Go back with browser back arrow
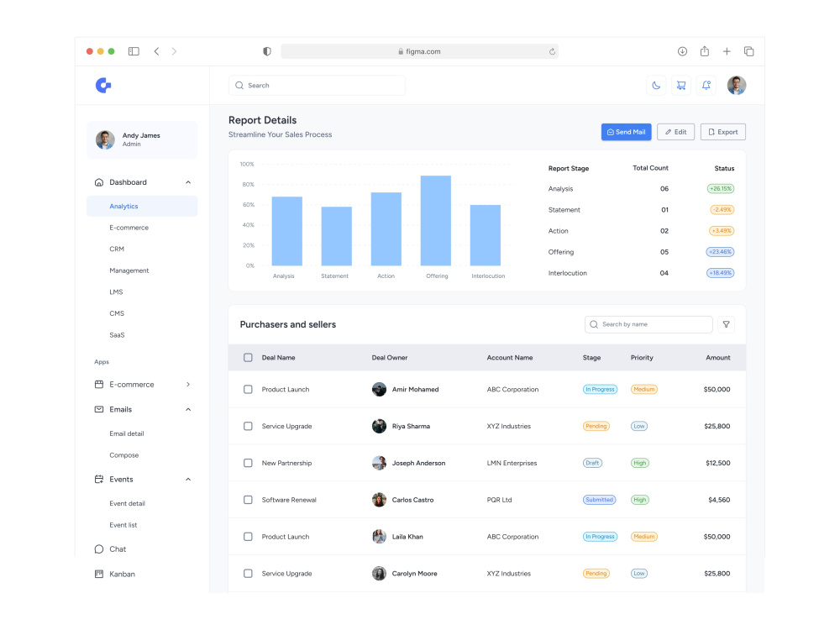 [x=156, y=51]
